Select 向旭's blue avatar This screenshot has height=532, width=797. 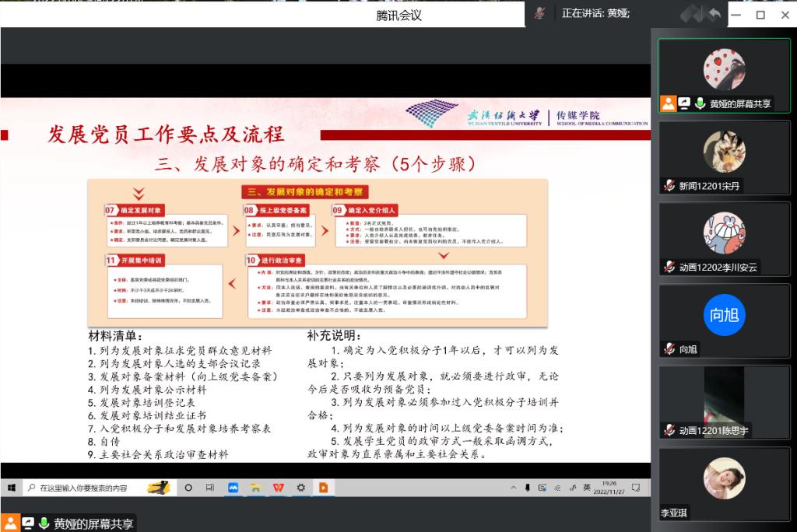pos(724,315)
